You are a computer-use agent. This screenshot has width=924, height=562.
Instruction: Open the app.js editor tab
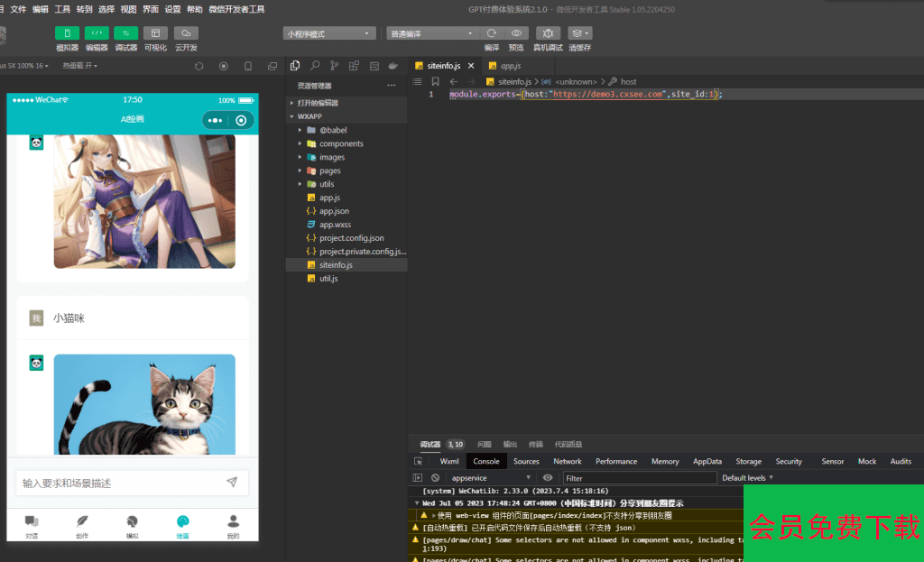pos(508,66)
